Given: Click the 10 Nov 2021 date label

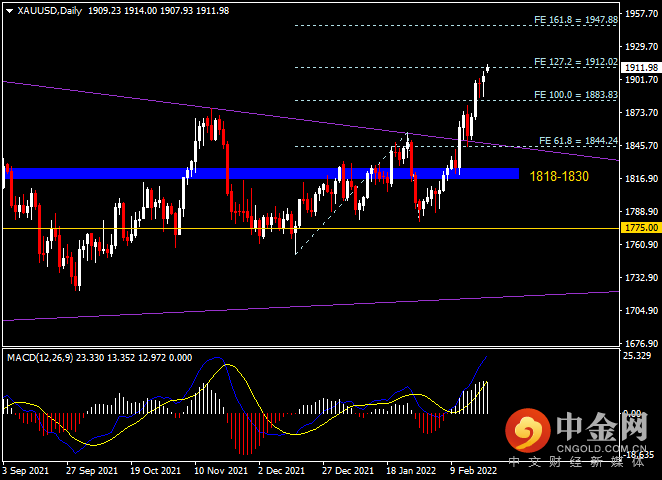Looking at the screenshot, I should [x=221, y=470].
